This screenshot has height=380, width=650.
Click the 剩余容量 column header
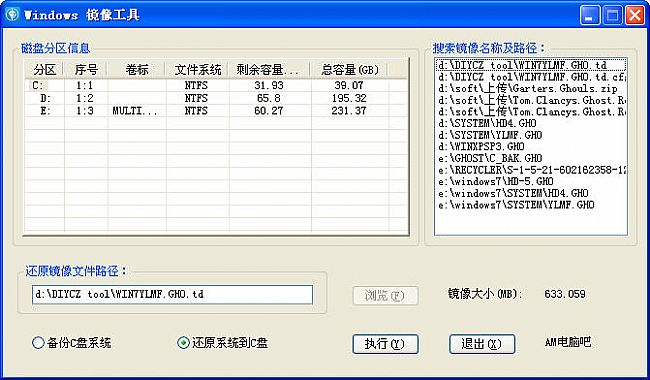(x=269, y=70)
